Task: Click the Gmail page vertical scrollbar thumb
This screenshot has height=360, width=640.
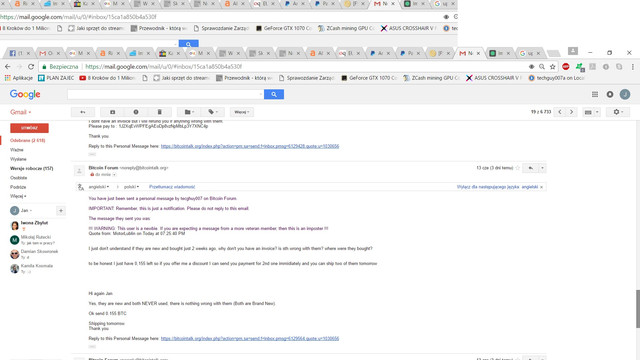Action: pyautogui.click(x=638, y=309)
